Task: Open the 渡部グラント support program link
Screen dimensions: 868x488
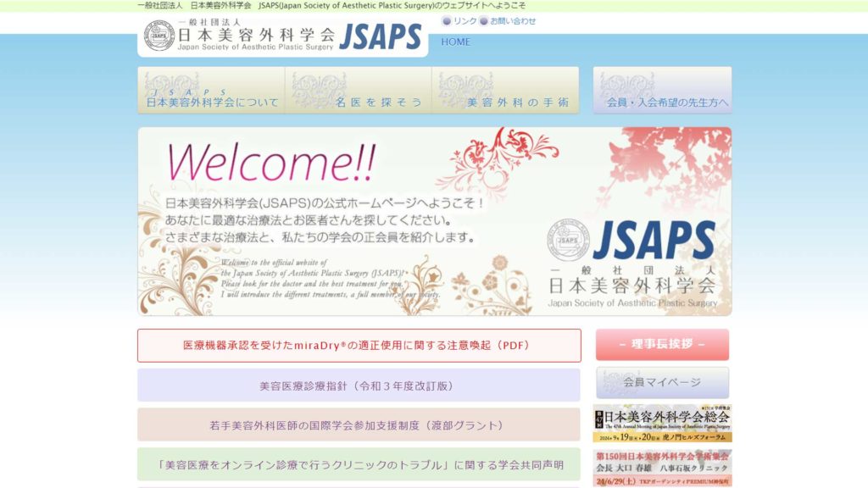Action: tap(359, 425)
